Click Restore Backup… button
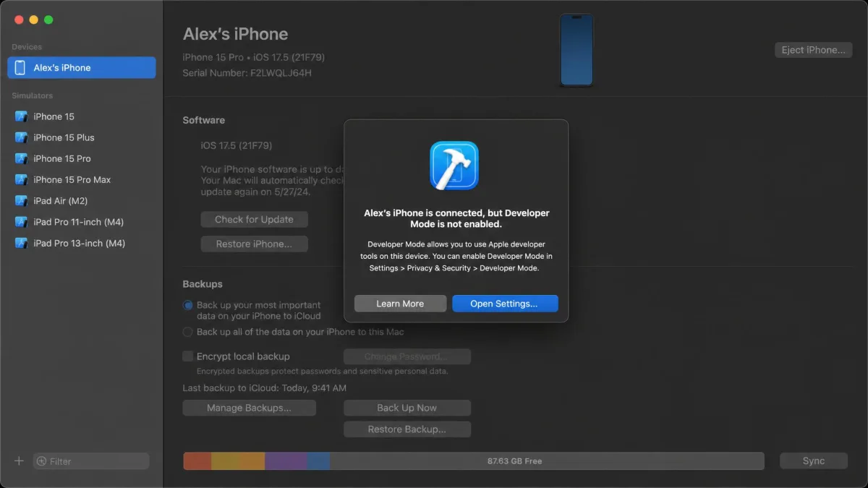Screen dimensions: 868x488 (407, 429)
